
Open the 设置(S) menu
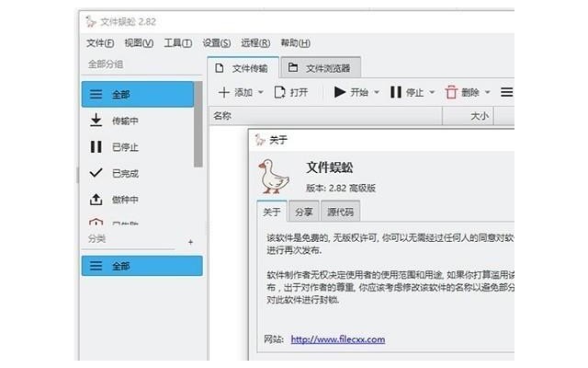(217, 43)
